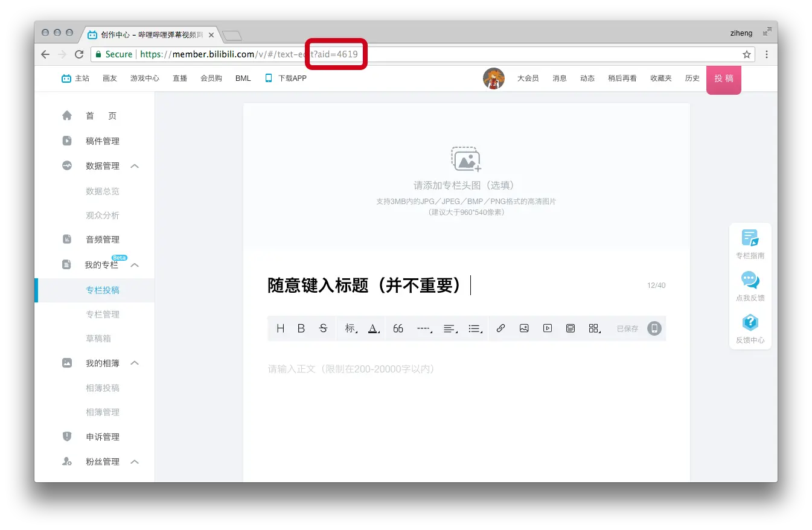Insert an image with the picture icon
The height and width of the screenshot is (530, 812).
pyautogui.click(x=524, y=328)
